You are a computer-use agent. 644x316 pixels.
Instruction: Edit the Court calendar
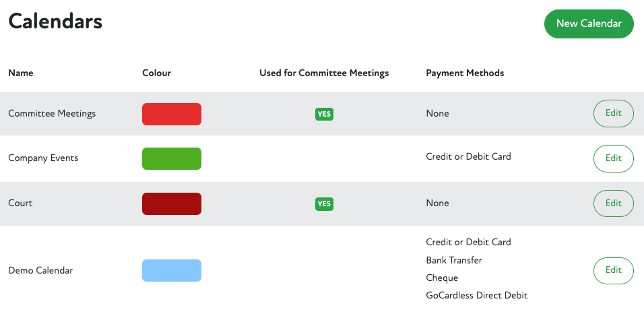613,203
